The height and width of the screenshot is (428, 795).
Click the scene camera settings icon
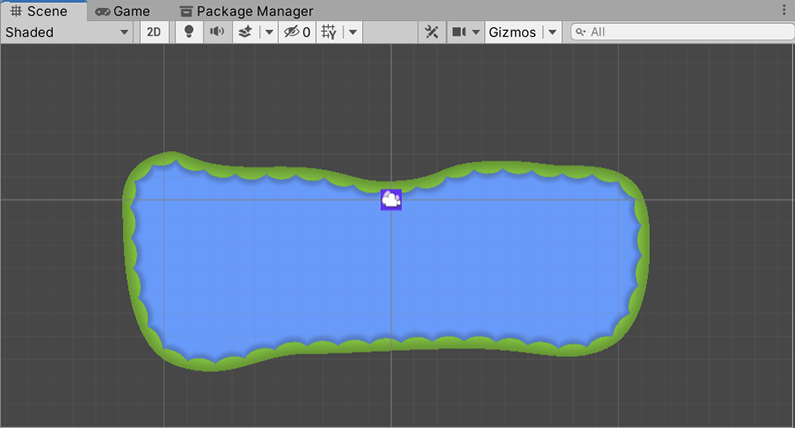pos(459,32)
